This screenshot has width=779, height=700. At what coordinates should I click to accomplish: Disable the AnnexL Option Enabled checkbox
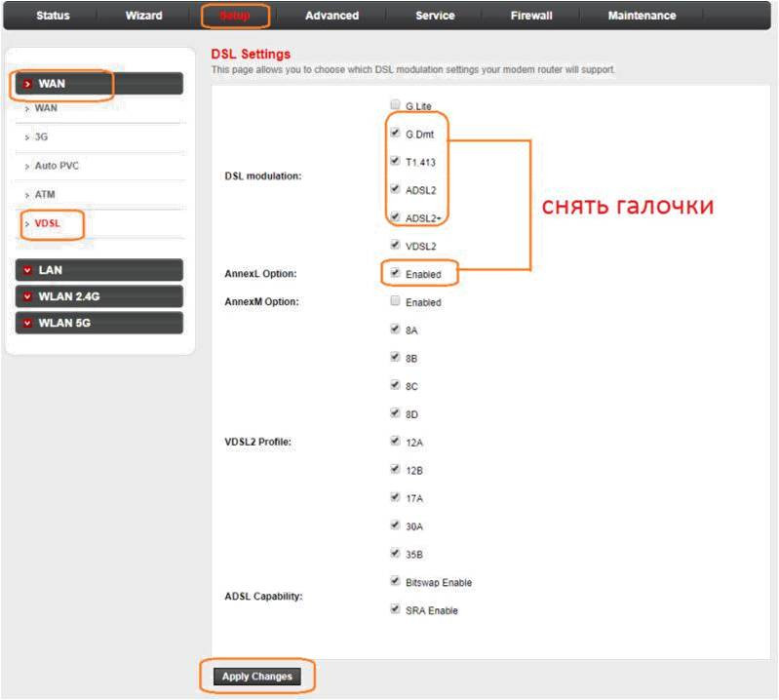pyautogui.click(x=395, y=274)
